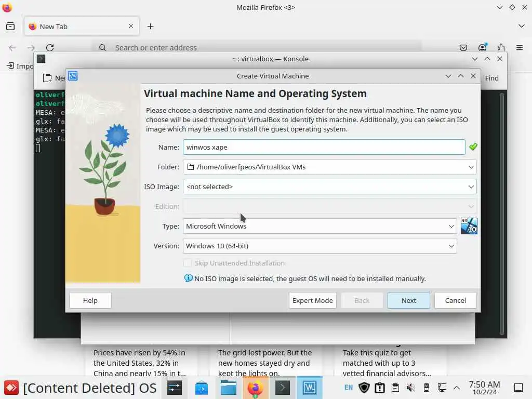
Task: Expand hidden system tray icons
Action: click(457, 388)
